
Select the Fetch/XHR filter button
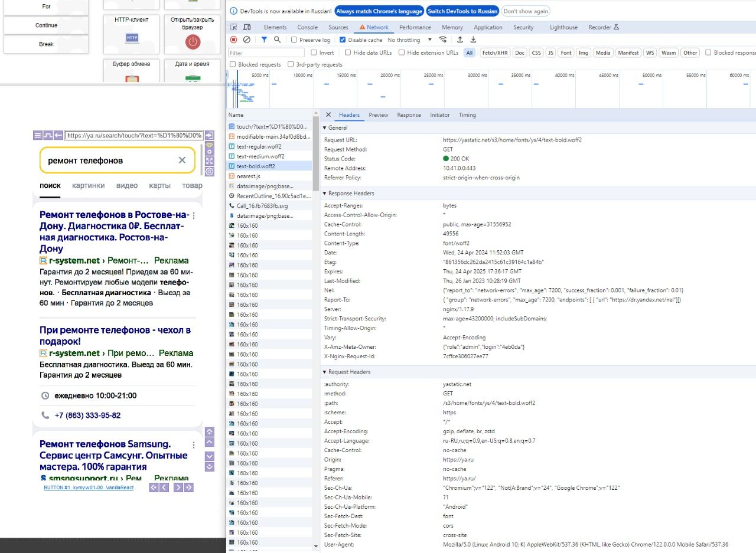point(494,53)
